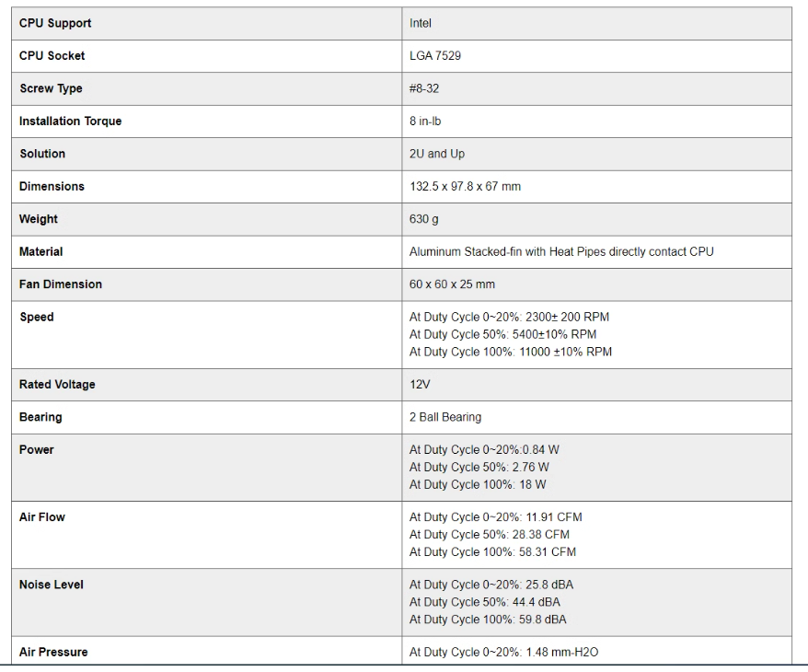Click the Dimensions row label

pos(52,186)
